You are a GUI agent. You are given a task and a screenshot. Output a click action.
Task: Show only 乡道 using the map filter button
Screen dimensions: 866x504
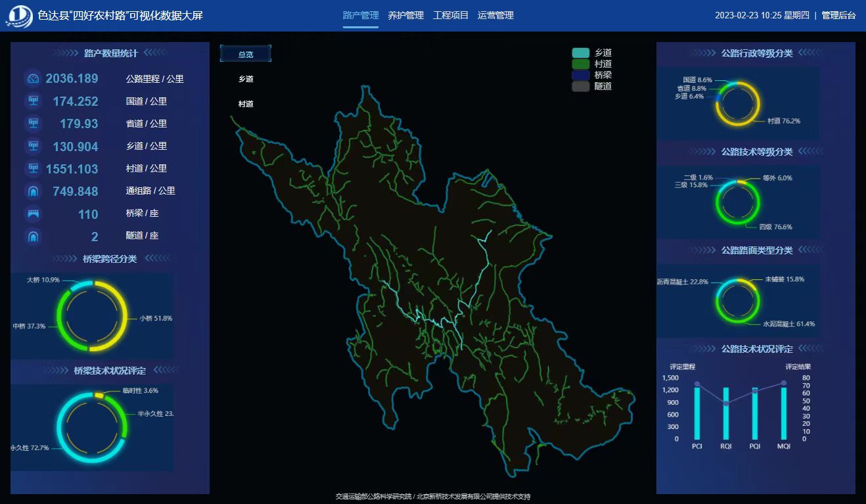click(x=245, y=79)
